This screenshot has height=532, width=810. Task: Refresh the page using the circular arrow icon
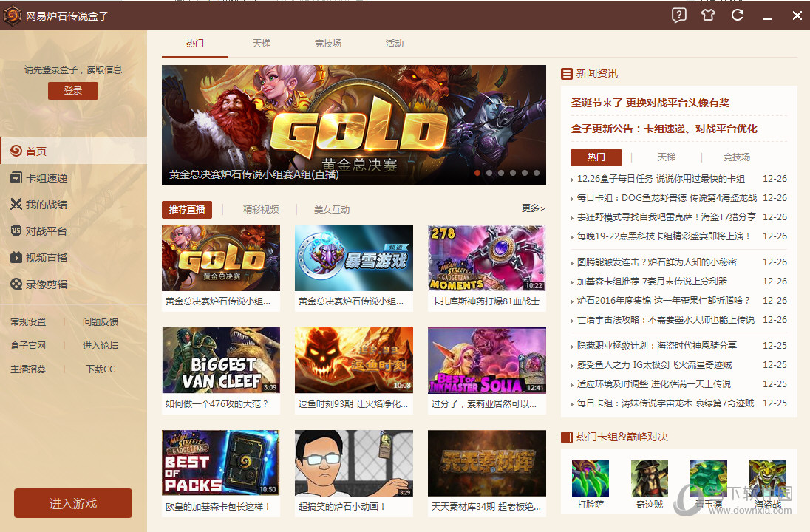[738, 15]
